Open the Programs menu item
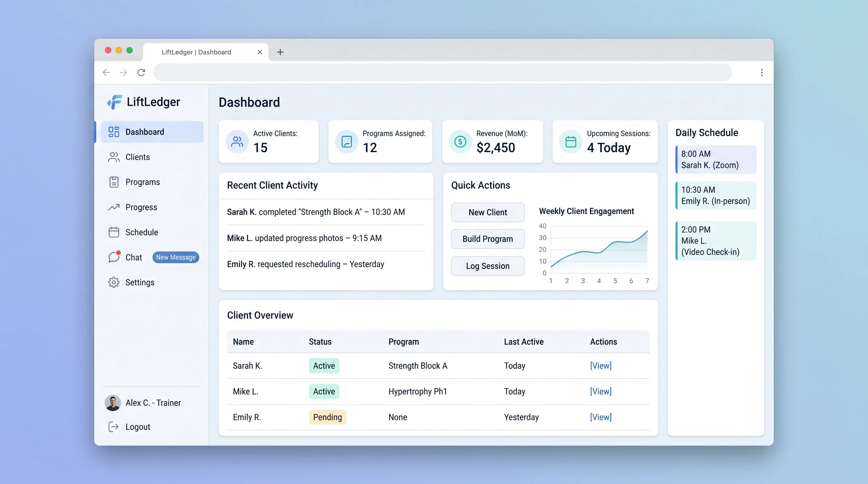Viewport: 868px width, 484px height. (x=152, y=182)
